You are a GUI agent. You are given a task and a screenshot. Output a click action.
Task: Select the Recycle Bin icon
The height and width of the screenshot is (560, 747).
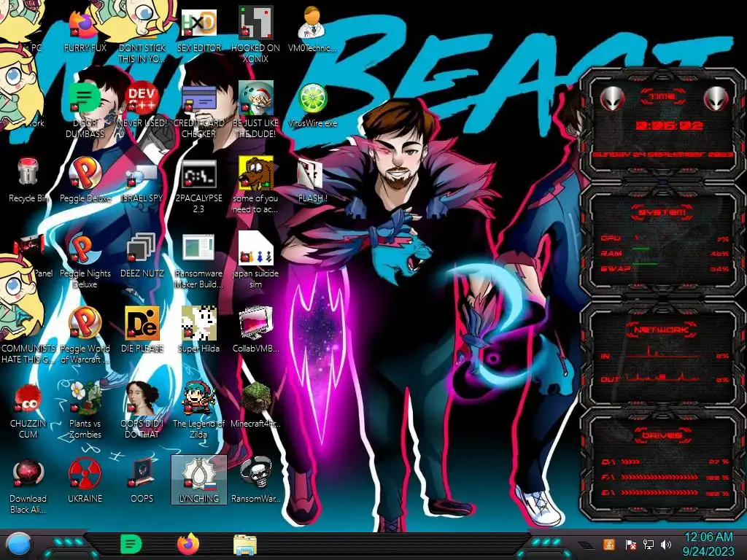[x=28, y=181]
